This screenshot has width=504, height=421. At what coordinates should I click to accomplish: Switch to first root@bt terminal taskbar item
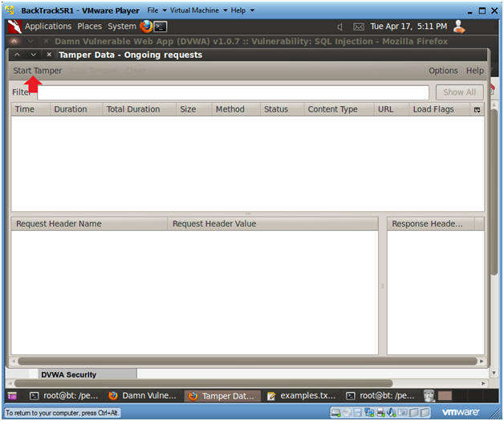click(63, 396)
